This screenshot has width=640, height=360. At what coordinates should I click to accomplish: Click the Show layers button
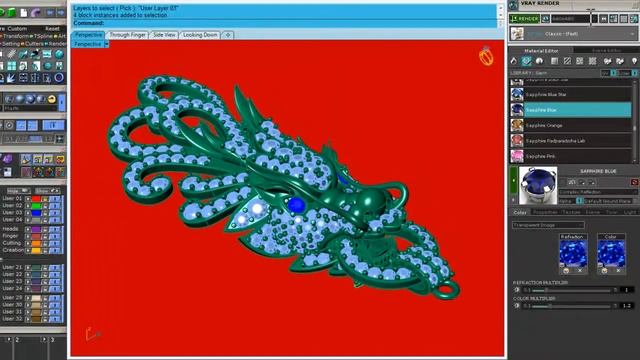tap(47, 191)
